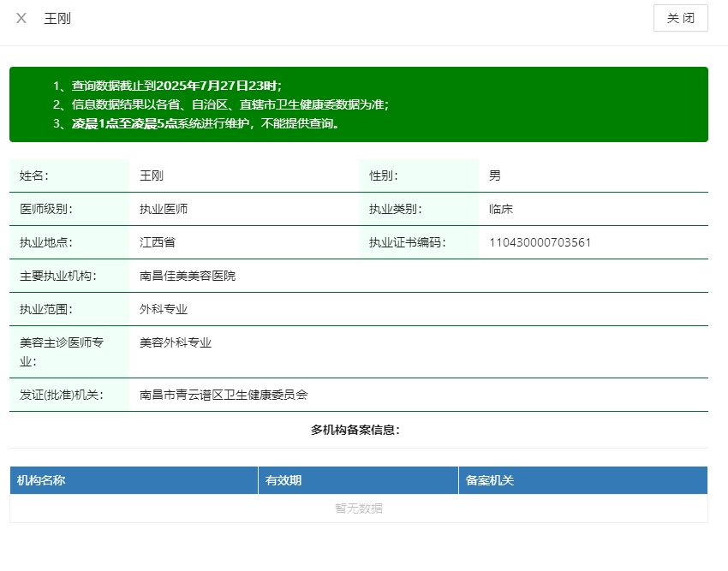This screenshot has width=728, height=571.
Task: Select the name value 王刚 in table
Action: coord(152,175)
